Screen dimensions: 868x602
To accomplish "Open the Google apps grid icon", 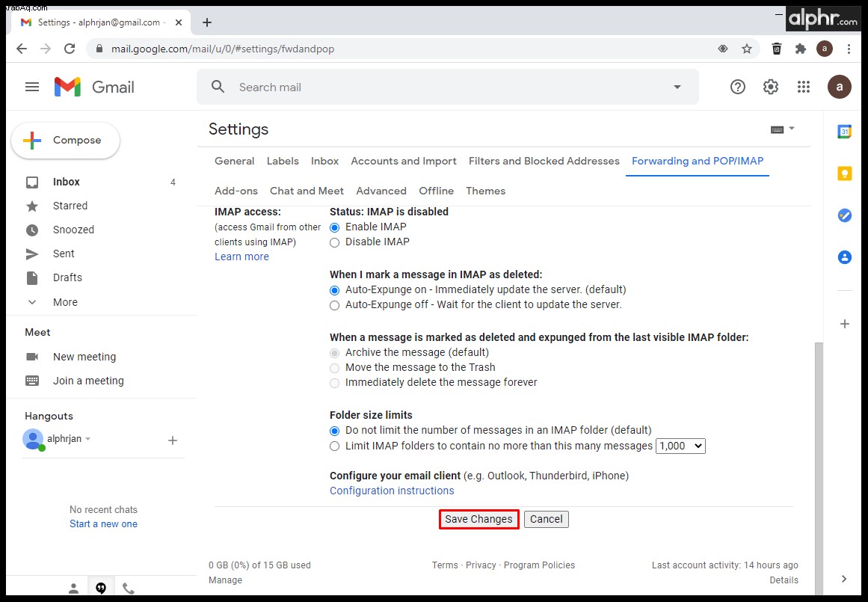I will click(803, 87).
